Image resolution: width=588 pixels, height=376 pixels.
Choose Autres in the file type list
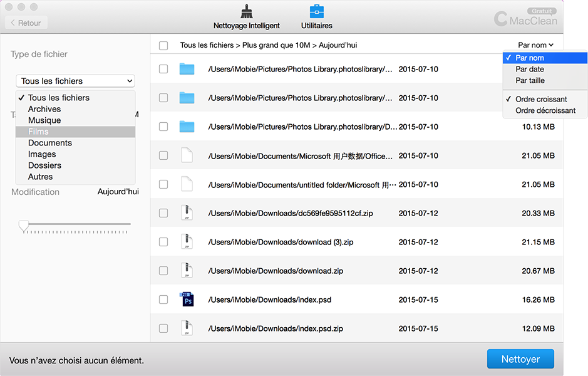click(x=75, y=177)
